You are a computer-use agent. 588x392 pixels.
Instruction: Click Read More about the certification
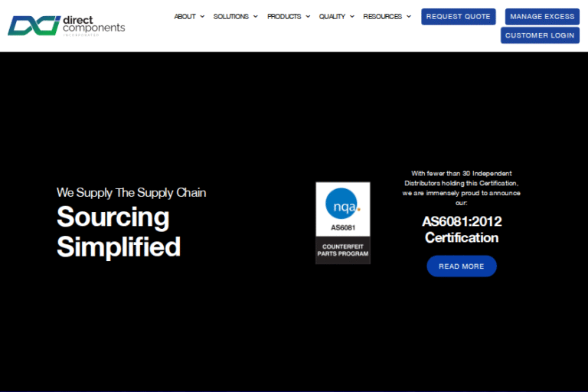click(x=461, y=266)
